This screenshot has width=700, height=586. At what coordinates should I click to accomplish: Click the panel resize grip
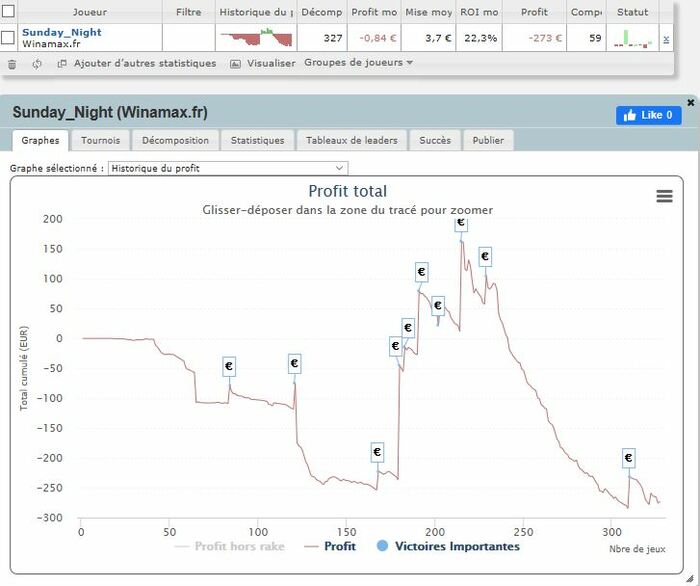point(690,578)
